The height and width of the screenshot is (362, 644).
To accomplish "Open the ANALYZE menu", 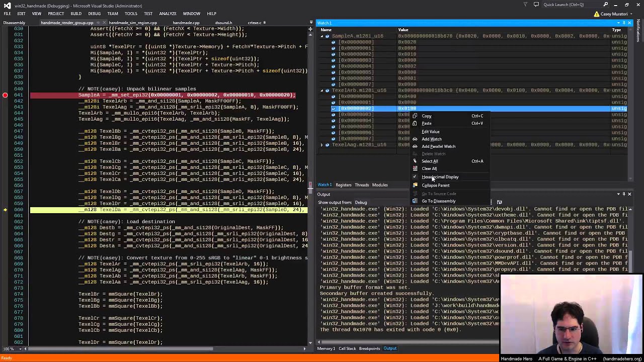I will coord(168,14).
